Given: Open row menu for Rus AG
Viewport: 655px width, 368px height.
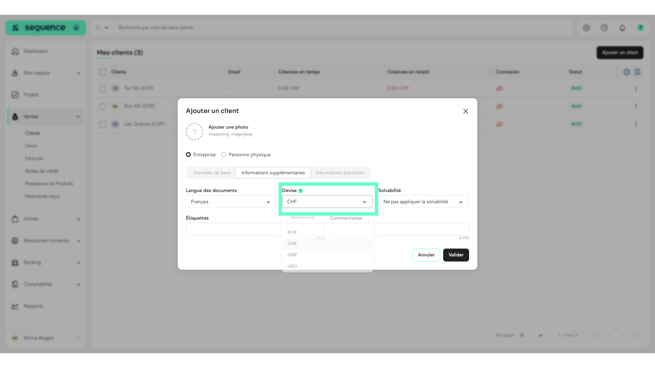Looking at the screenshot, I should [636, 106].
